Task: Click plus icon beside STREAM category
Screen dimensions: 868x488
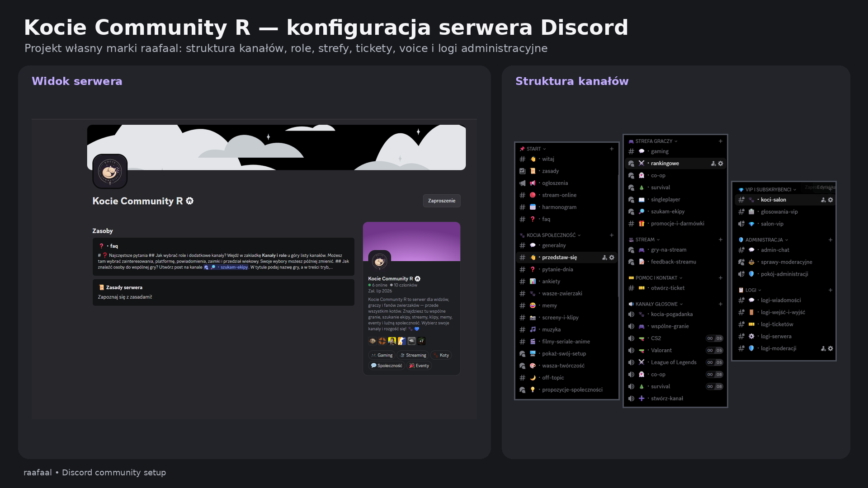Action: (x=721, y=239)
